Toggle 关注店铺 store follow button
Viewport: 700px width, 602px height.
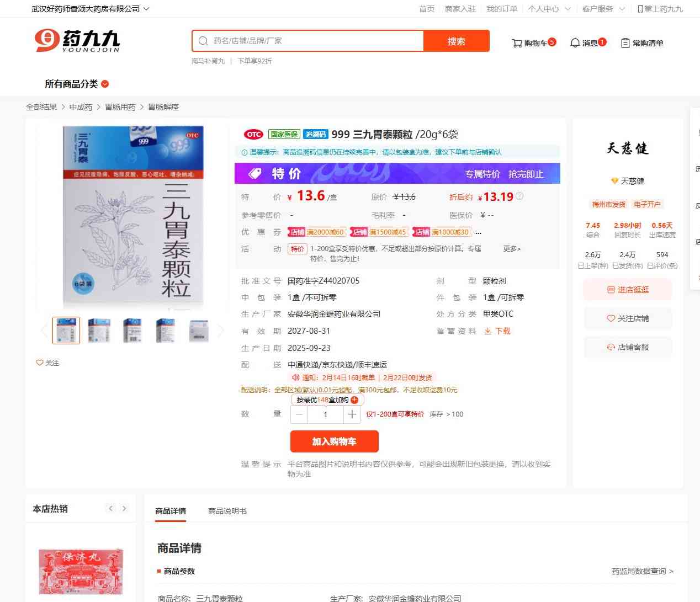pyautogui.click(x=628, y=318)
